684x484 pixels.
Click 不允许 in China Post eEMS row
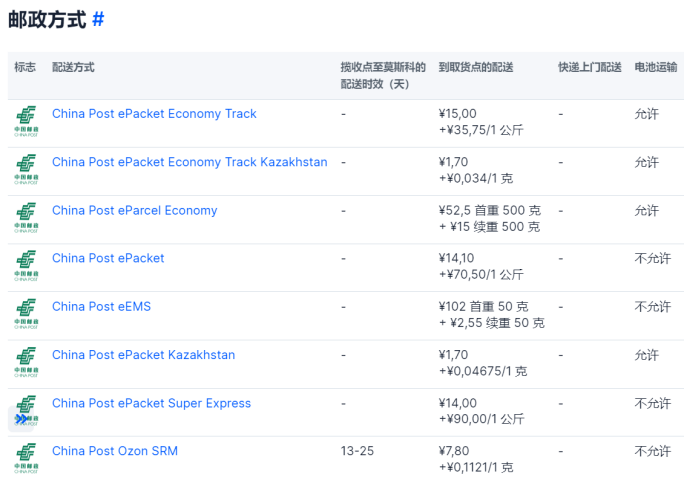point(653,307)
